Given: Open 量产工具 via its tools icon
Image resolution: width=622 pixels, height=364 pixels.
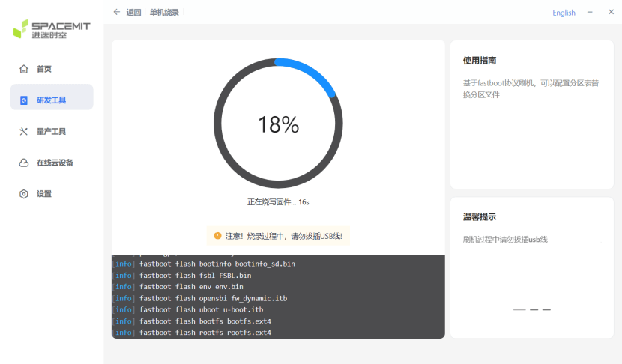Looking at the screenshot, I should pyautogui.click(x=24, y=132).
